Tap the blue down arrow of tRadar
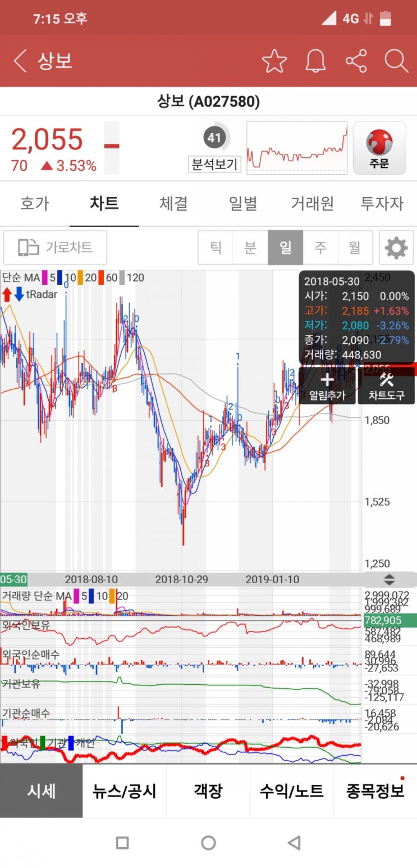The height and width of the screenshot is (868, 417). (x=19, y=294)
